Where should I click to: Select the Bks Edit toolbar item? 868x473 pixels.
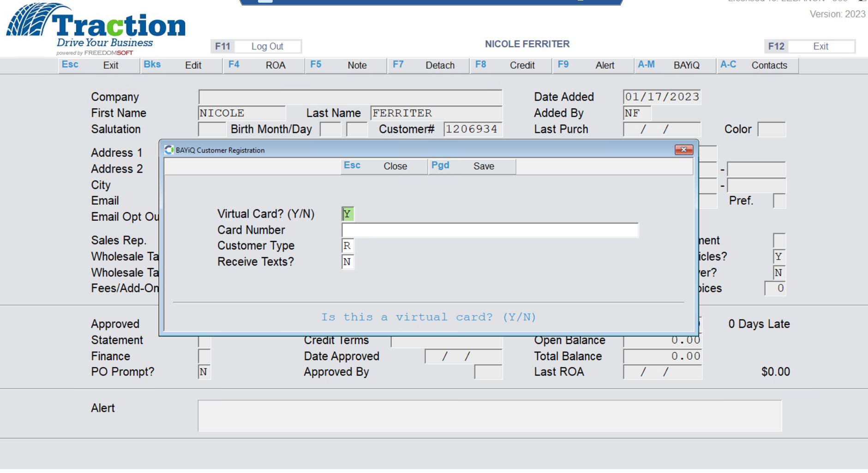click(x=181, y=65)
